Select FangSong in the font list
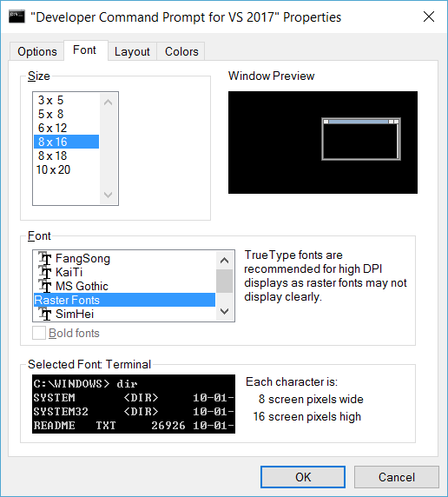The width and height of the screenshot is (448, 497). click(x=124, y=258)
